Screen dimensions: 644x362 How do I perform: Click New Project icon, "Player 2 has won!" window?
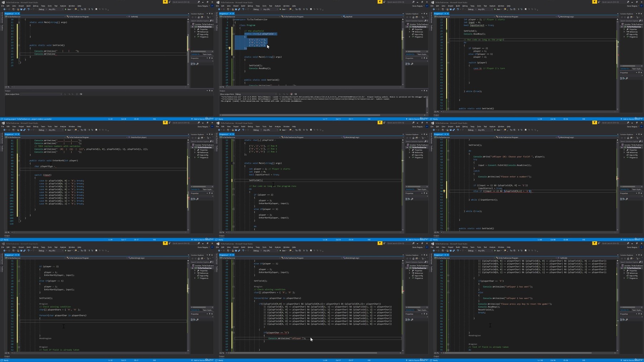[x=443, y=251]
